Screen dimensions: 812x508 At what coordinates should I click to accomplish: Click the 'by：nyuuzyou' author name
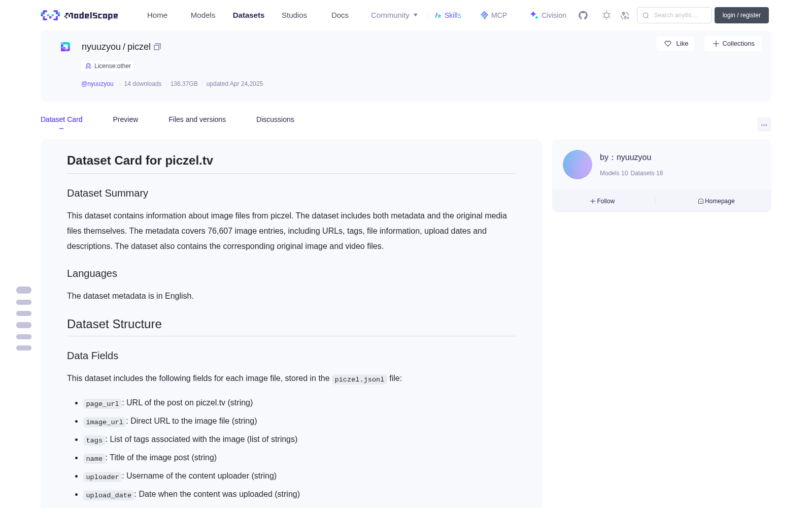(x=625, y=157)
